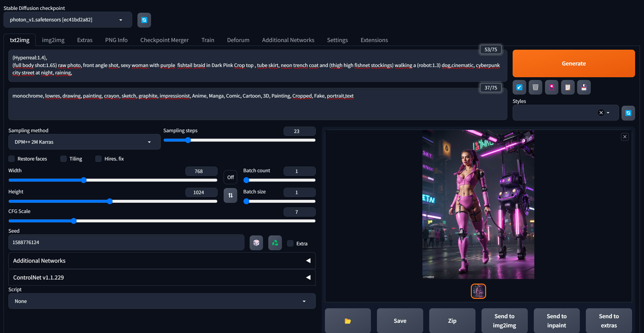Screen dimensions: 644x333
Task: Click the green recycle reuse seed icon
Action: [275, 243]
